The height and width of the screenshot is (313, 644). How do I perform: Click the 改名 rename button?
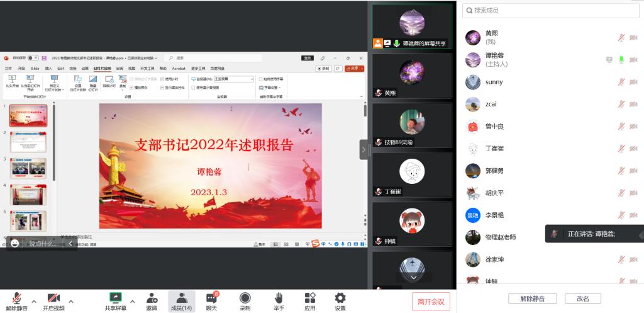pos(583,299)
